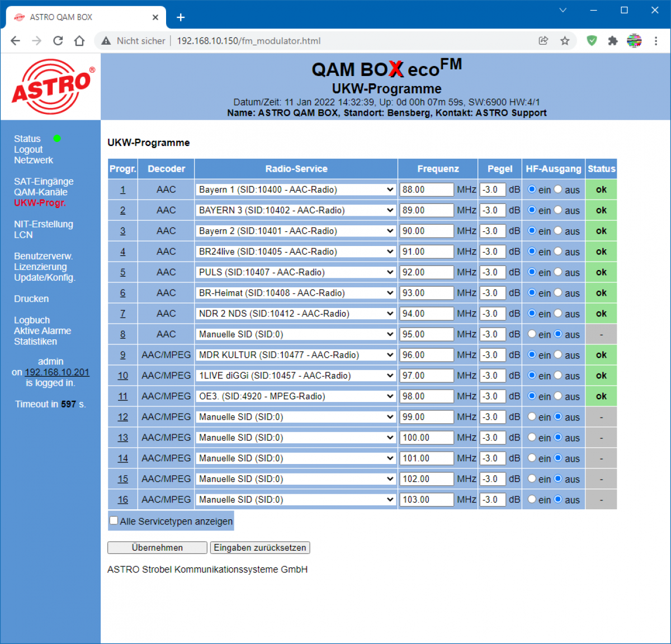Open Benutzerverw. in the sidebar

44,257
